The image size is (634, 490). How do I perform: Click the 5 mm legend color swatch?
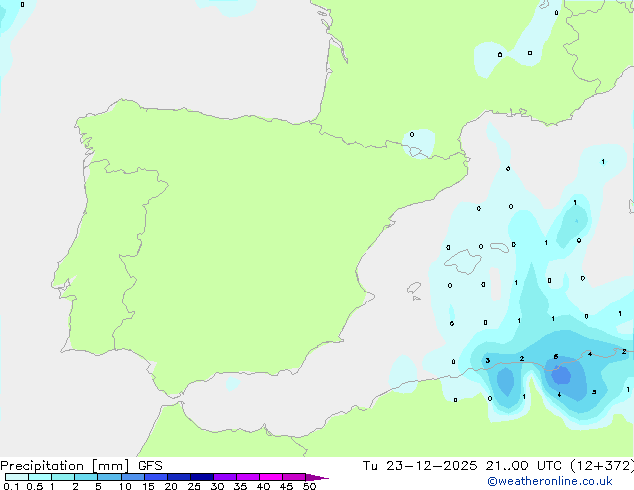point(109,477)
